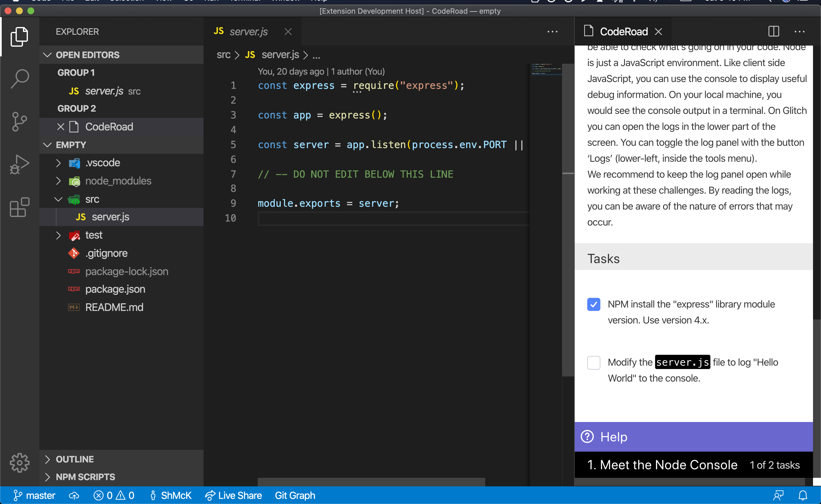The height and width of the screenshot is (504, 821).
Task: Click the cloud publish icon in status bar
Action: pyautogui.click(x=74, y=495)
